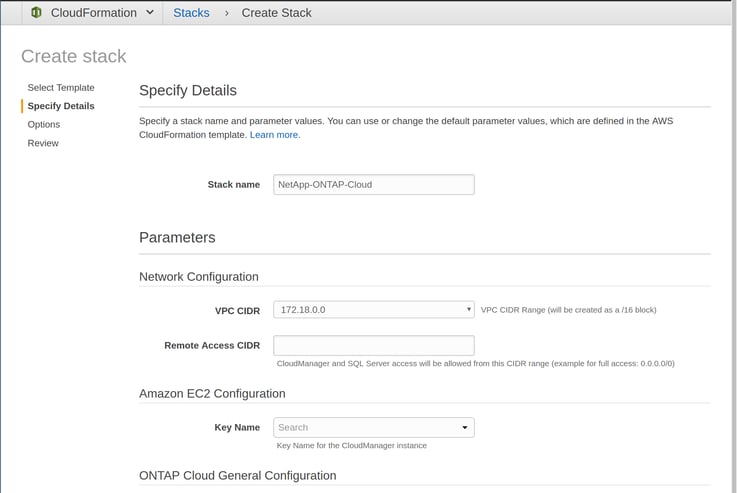
Task: Click the Network Configuration section heading
Action: point(199,277)
